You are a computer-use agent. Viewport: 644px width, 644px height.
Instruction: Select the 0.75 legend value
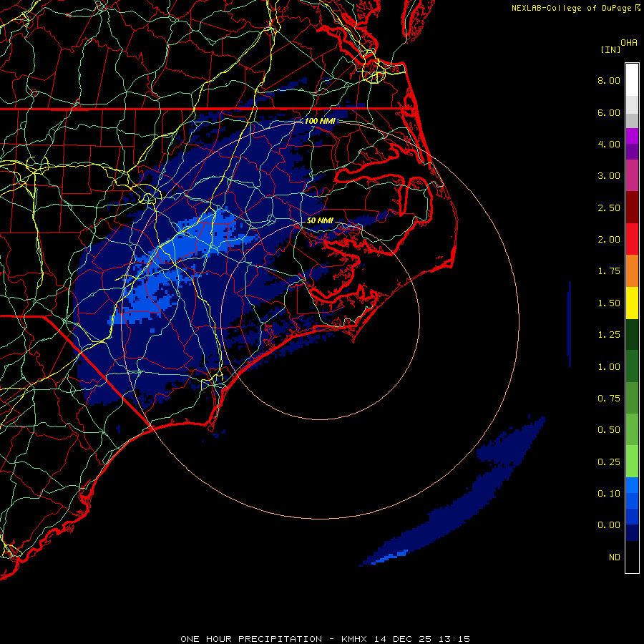click(609, 399)
